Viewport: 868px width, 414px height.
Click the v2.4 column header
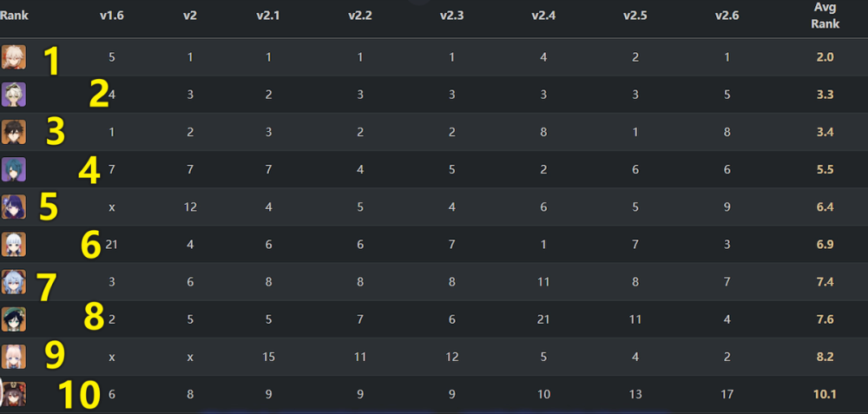(543, 16)
